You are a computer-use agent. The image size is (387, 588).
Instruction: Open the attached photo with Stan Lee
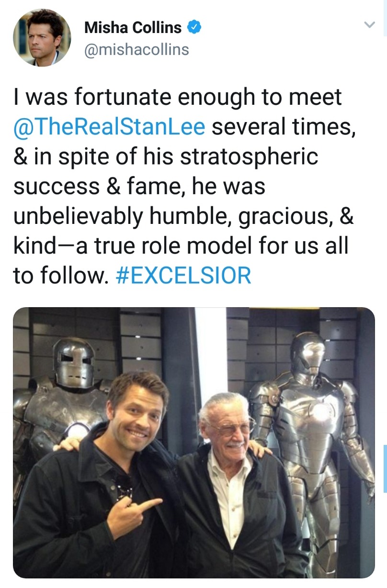(x=193, y=443)
